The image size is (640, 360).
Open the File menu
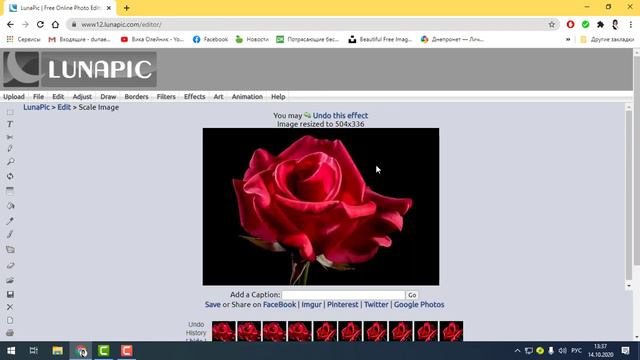[x=38, y=97]
